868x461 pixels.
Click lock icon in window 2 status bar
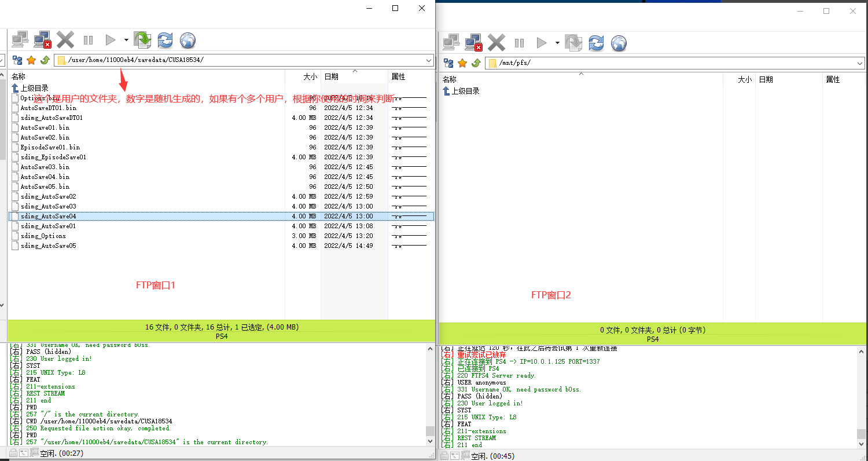coord(444,456)
